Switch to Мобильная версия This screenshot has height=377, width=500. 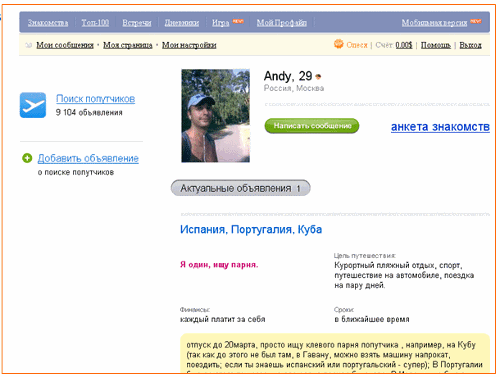pyautogui.click(x=434, y=23)
